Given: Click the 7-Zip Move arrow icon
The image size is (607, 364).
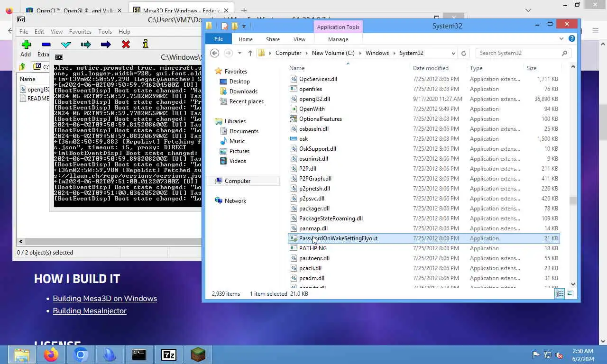Looking at the screenshot, I should pos(106,45).
